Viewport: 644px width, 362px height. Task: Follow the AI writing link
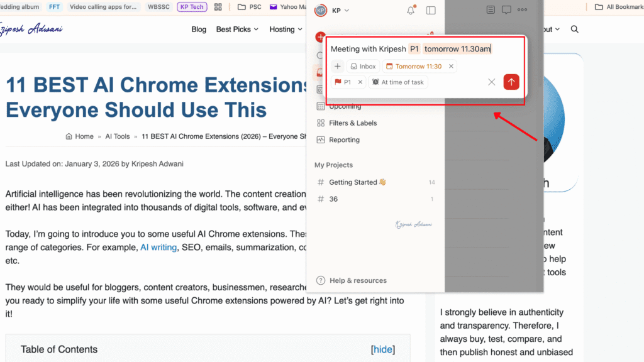tap(158, 248)
